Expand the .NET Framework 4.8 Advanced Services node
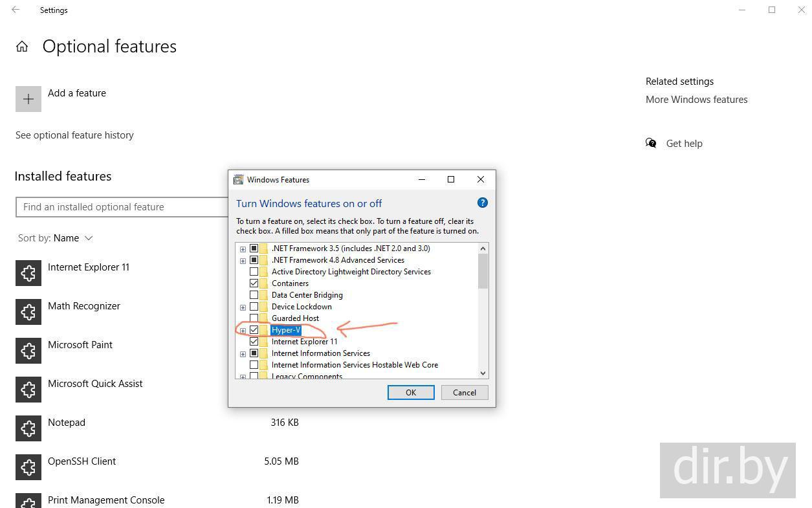812x508 pixels. pyautogui.click(x=243, y=261)
